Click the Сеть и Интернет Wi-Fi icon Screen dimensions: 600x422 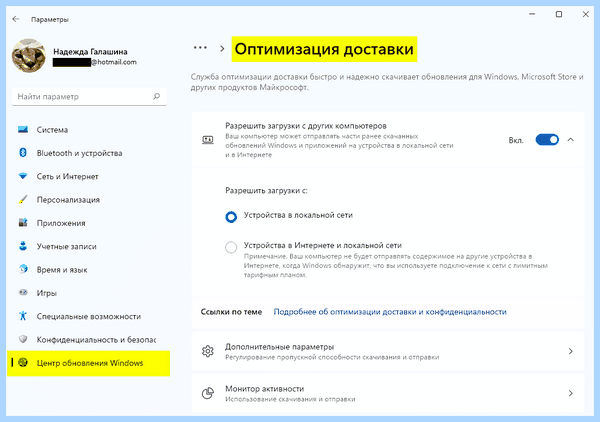click(x=23, y=176)
